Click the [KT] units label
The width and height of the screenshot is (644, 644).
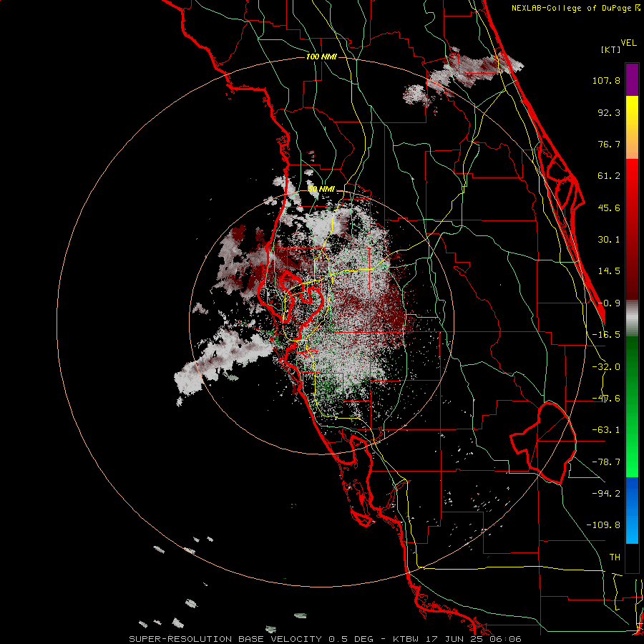[x=611, y=49]
